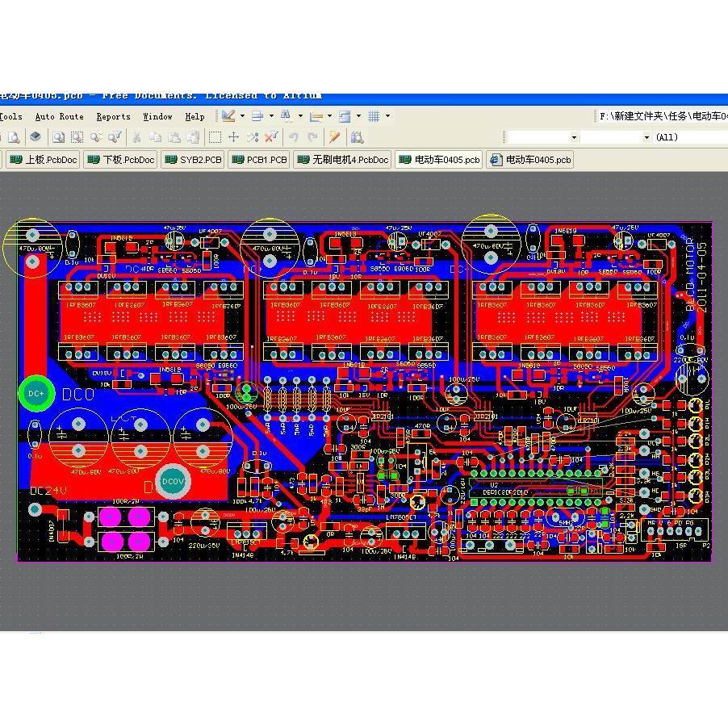Image resolution: width=728 pixels, height=728 pixels.
Task: Click the Copy icon
Action: pyautogui.click(x=156, y=137)
